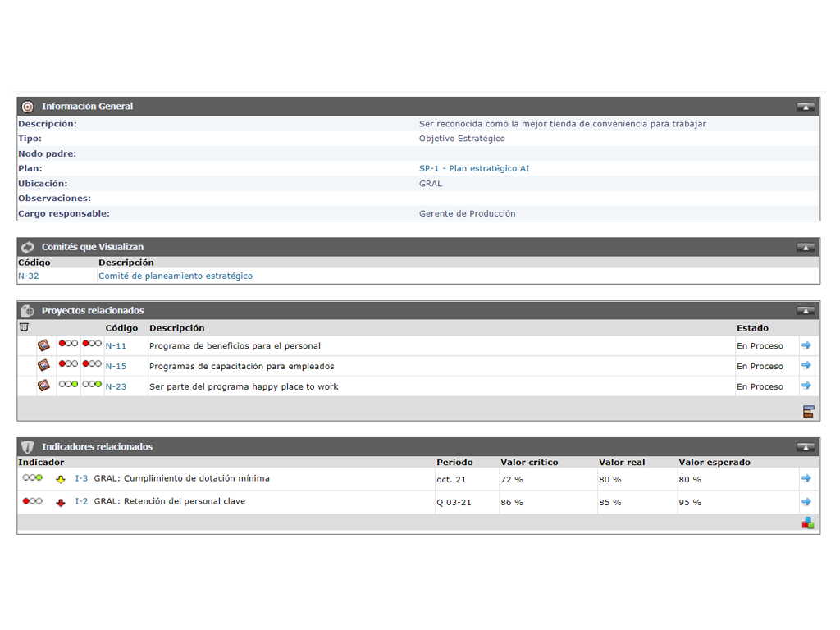The image size is (840, 630).
Task: Click expected value '95 %'
Action: pyautogui.click(x=690, y=503)
